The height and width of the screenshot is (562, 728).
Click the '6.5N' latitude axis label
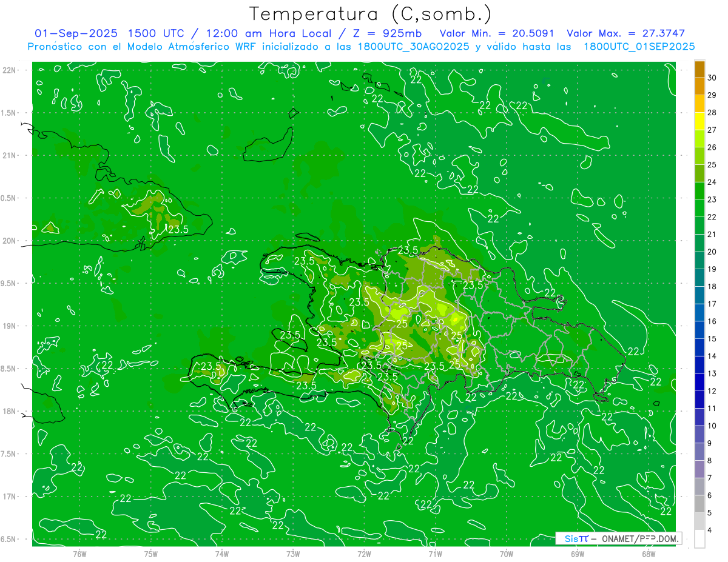pyautogui.click(x=9, y=539)
